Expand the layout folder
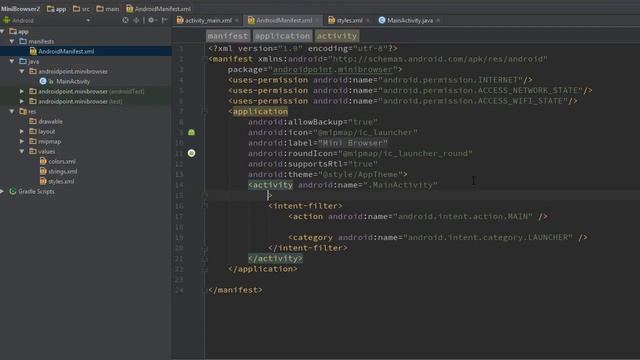The width and height of the screenshot is (640, 360). 22,131
